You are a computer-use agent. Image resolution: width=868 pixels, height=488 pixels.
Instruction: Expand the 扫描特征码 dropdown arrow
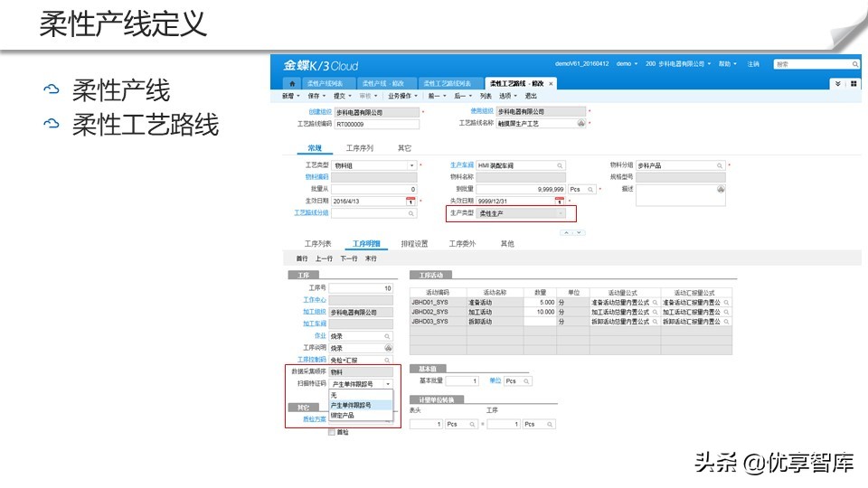point(388,384)
